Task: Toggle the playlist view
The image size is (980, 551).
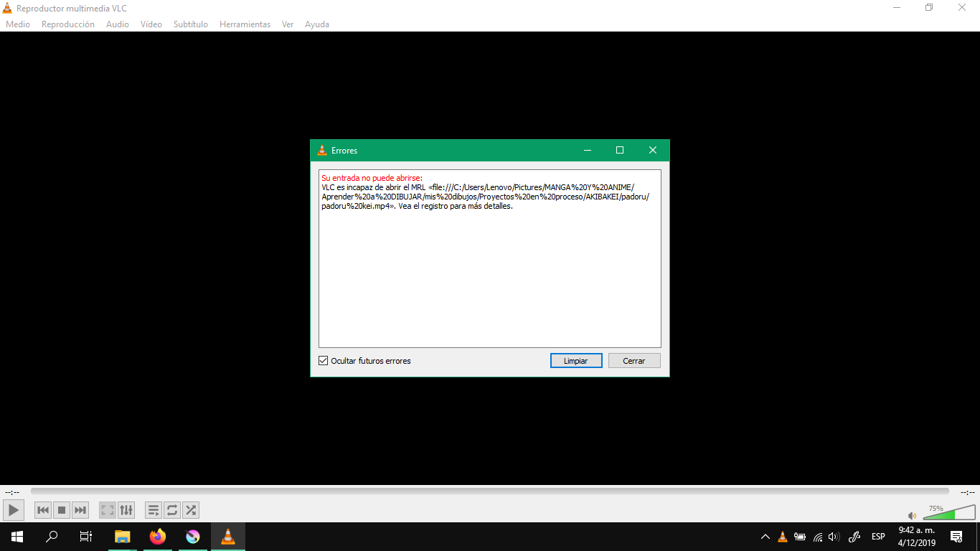Action: pyautogui.click(x=154, y=510)
